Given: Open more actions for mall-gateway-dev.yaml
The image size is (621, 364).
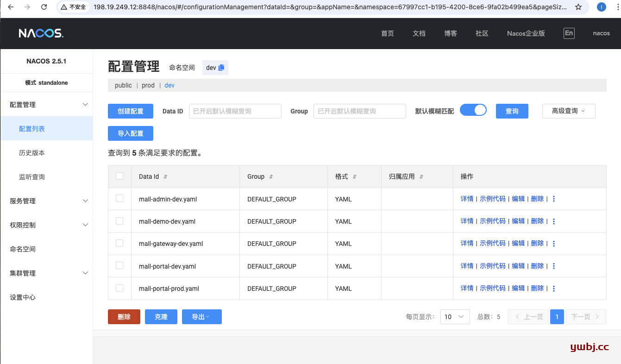Looking at the screenshot, I should click(x=554, y=244).
